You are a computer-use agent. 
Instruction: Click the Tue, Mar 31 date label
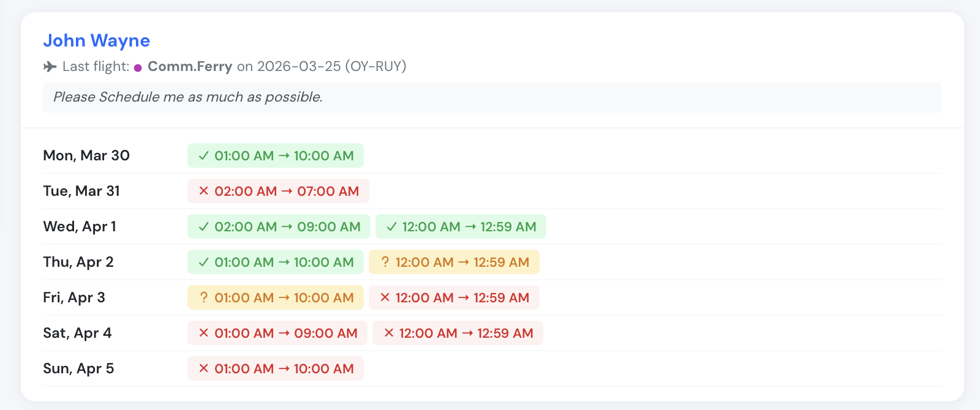point(81,191)
